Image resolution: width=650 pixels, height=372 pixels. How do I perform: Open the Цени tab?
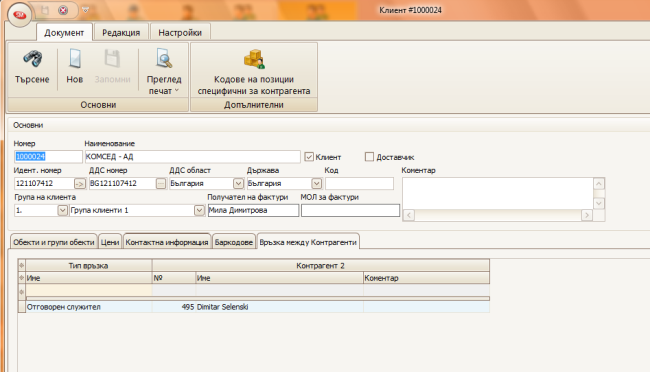pyautogui.click(x=110, y=242)
